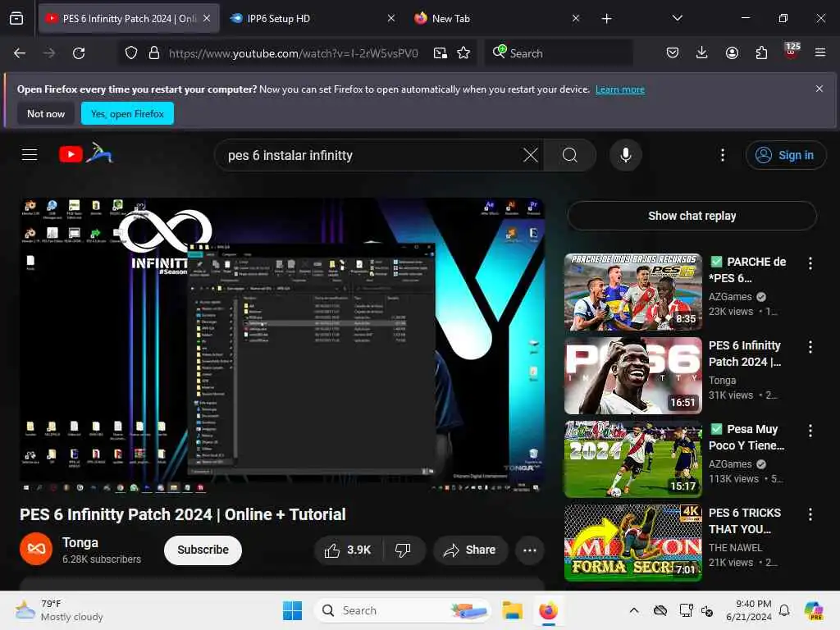The width and height of the screenshot is (840, 630).
Task: Open Tonga channel avatar
Action: click(x=36, y=549)
